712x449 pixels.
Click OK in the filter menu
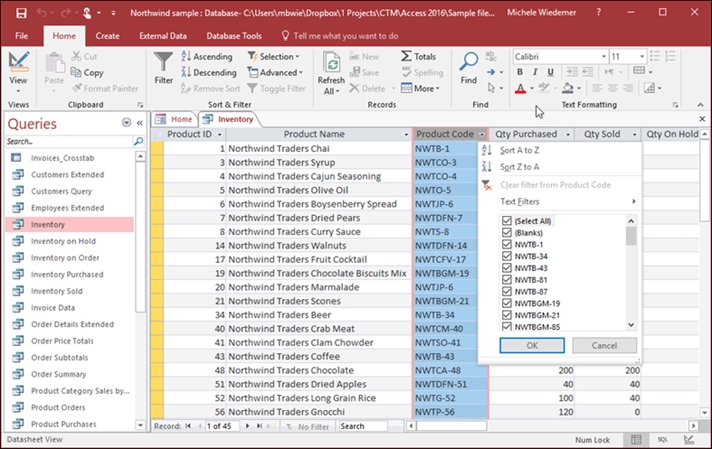click(532, 345)
